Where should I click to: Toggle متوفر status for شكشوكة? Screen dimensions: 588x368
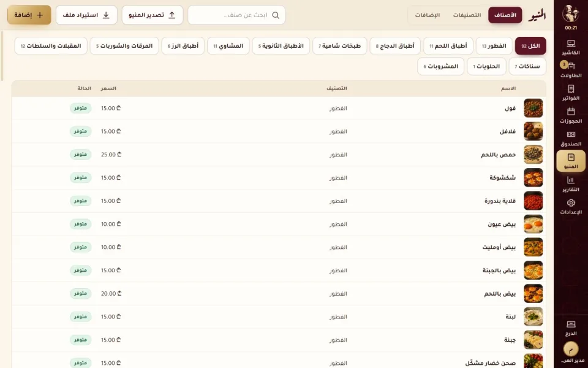point(81,178)
